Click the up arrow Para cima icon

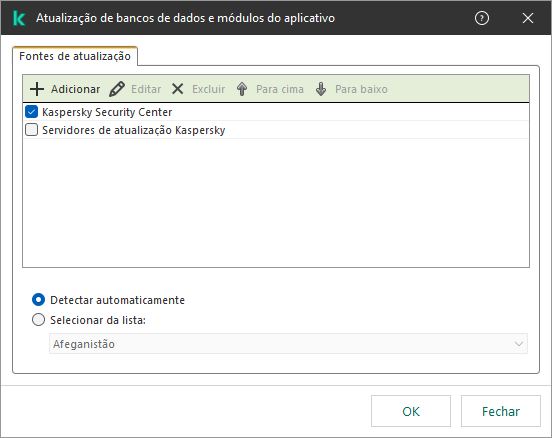pos(242,89)
